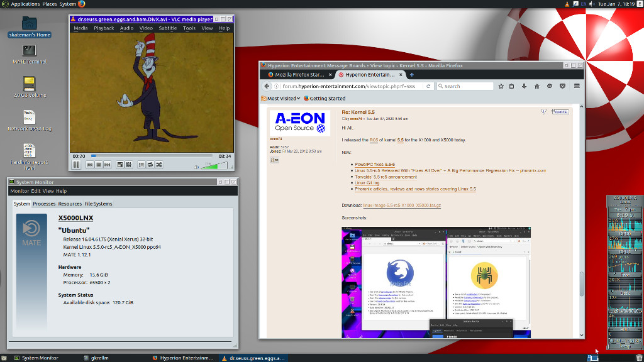The width and height of the screenshot is (644, 362).
Task: Open the Firefox chat bubble icon
Action: [550, 86]
